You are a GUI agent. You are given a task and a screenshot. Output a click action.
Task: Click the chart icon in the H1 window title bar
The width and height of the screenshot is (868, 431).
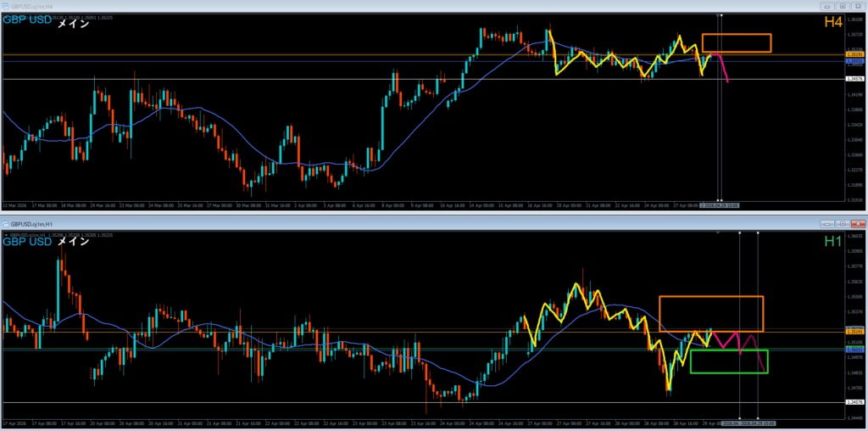6,224
